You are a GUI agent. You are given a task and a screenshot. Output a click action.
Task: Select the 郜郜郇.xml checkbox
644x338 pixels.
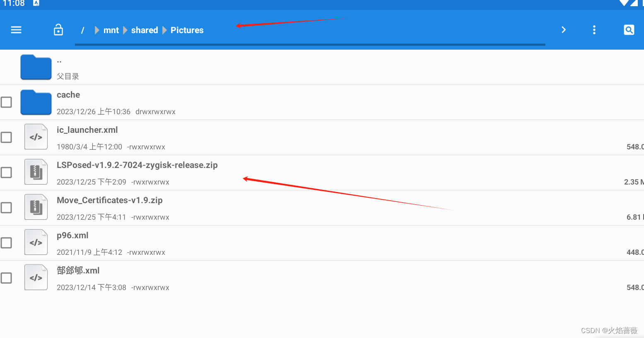tap(6, 278)
